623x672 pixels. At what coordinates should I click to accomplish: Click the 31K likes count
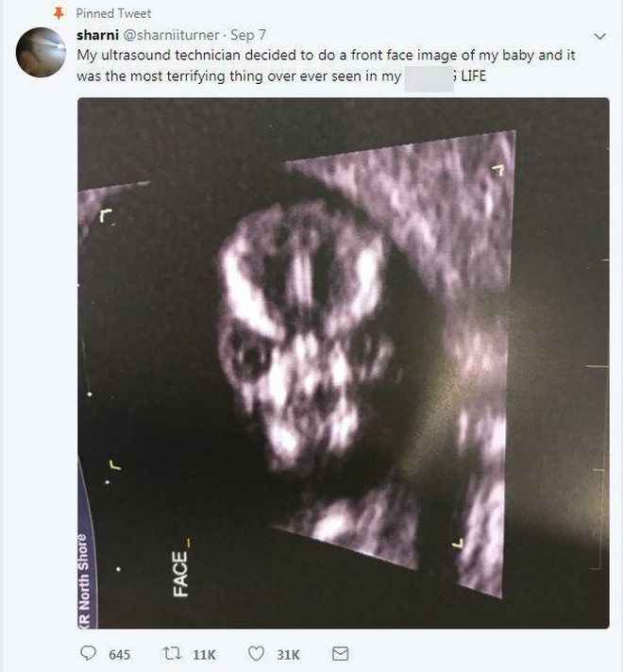point(288,654)
